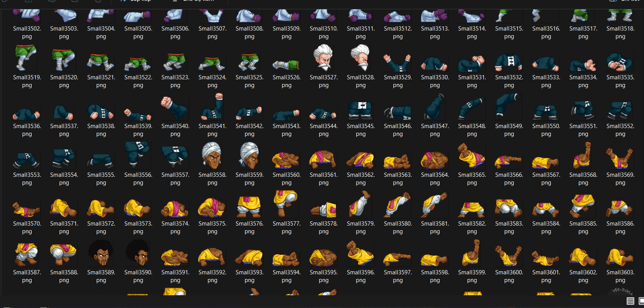Select the Small3526.png green cuff arm sprite
The image size is (644, 308).
[286, 65]
